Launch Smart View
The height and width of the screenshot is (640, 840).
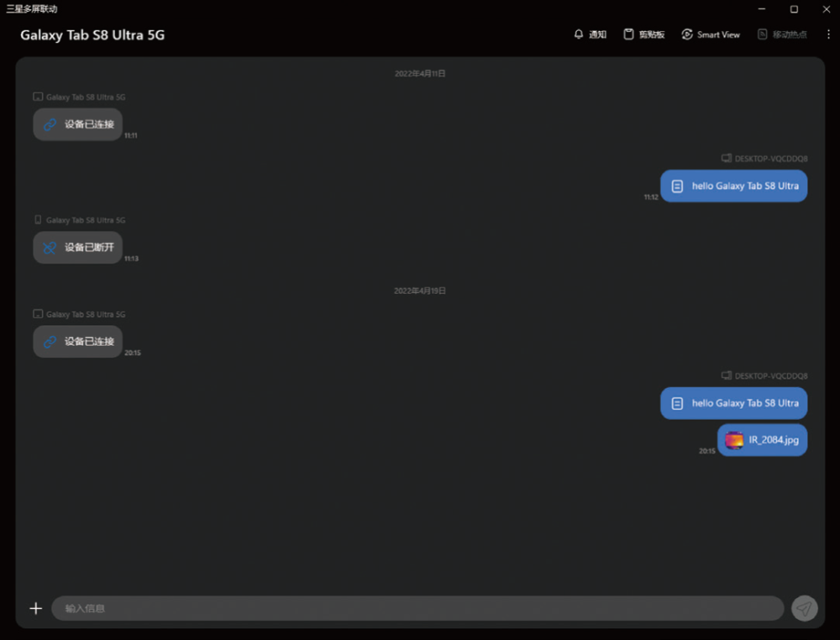[711, 34]
